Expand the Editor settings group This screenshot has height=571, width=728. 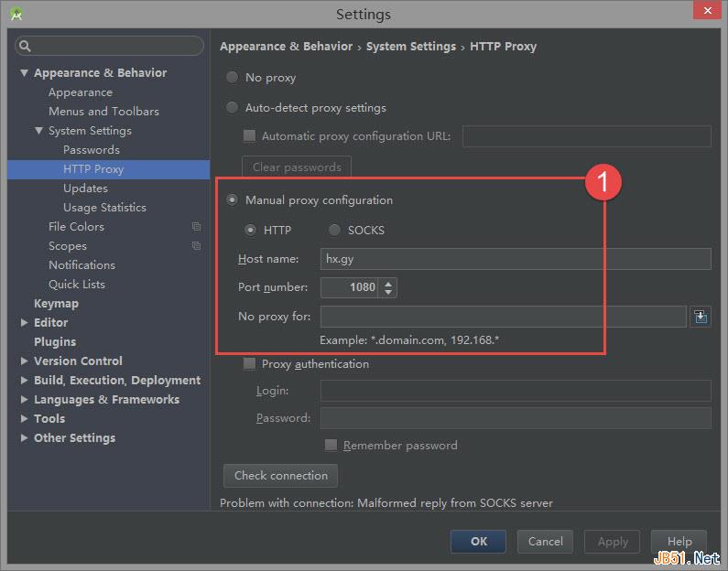point(25,323)
